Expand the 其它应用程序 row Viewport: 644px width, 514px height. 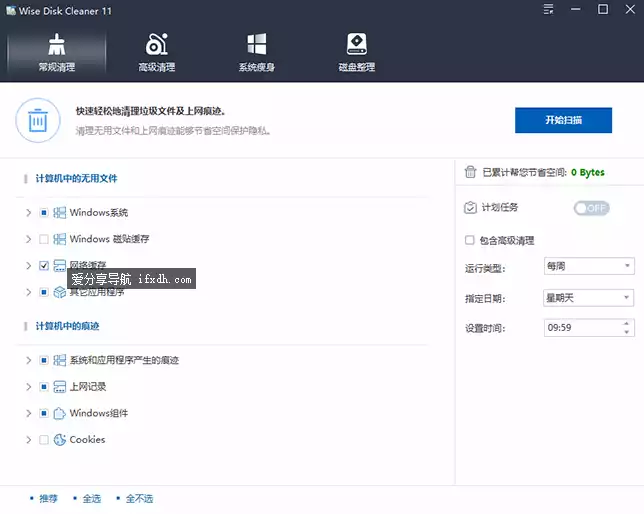(28, 292)
